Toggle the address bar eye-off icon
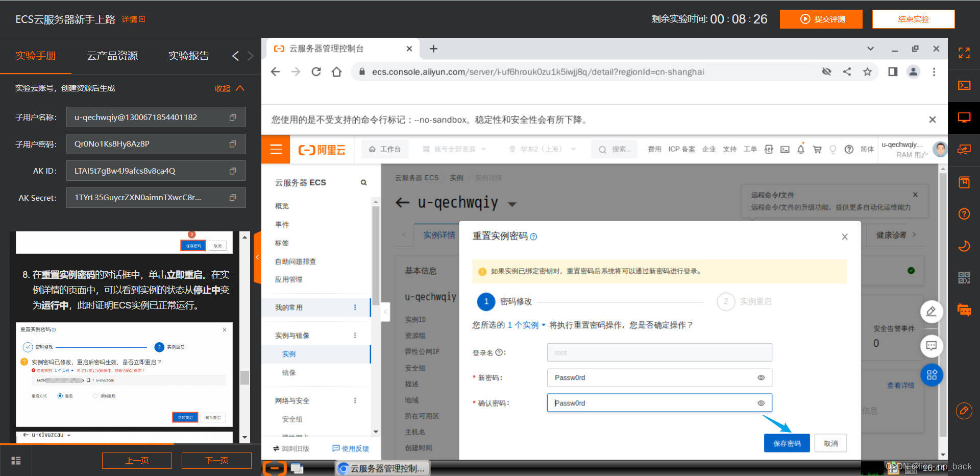This screenshot has height=476, width=980. [827, 72]
